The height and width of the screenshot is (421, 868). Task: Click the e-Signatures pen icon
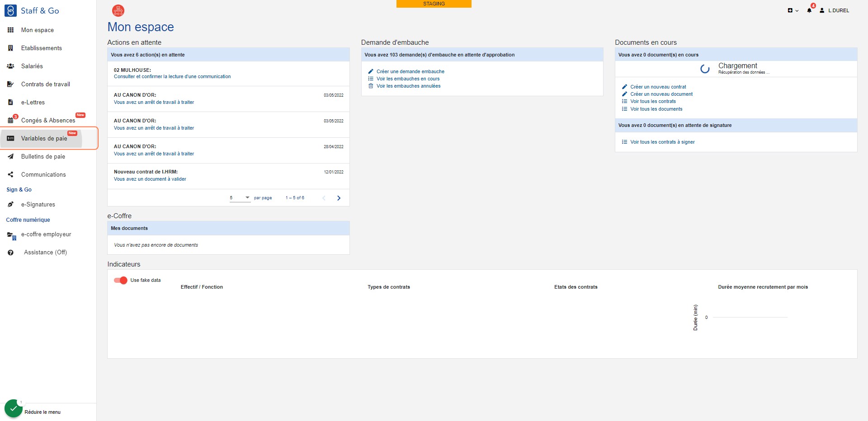[x=10, y=204]
